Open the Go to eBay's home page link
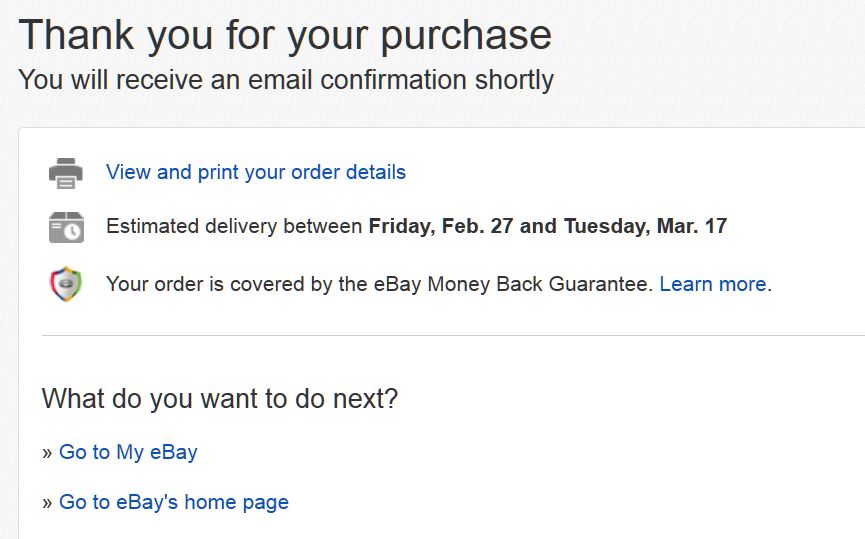This screenshot has width=865, height=539. 174,502
